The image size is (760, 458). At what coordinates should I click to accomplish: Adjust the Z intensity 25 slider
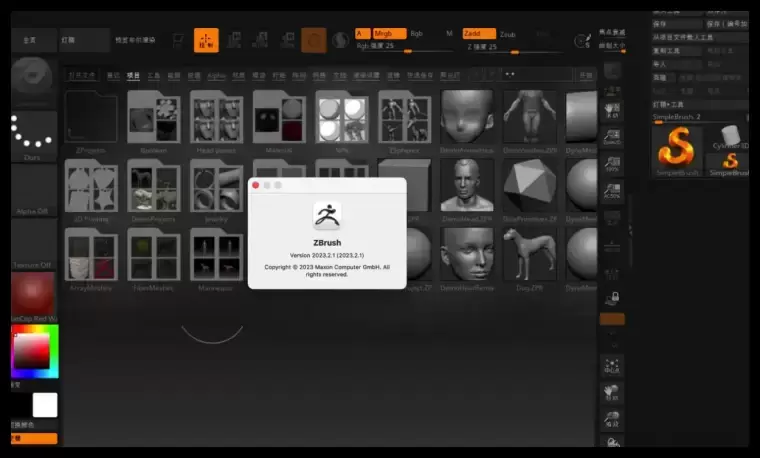pyautogui.click(x=514, y=48)
